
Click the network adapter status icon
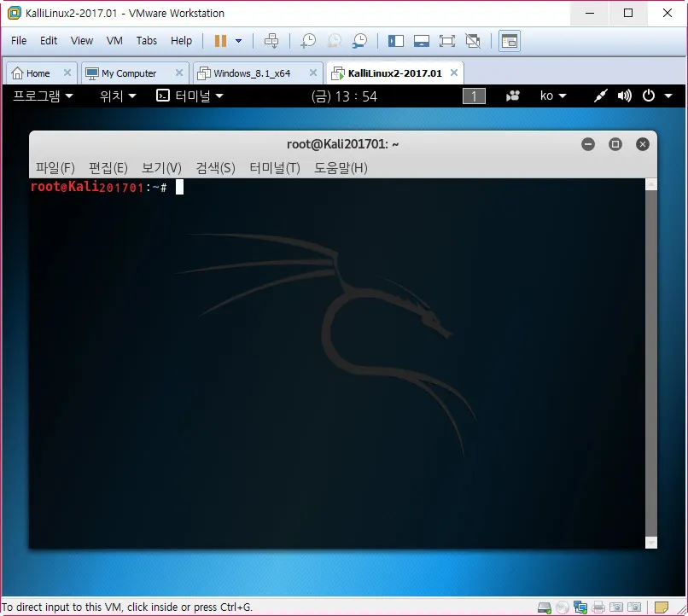(580, 607)
